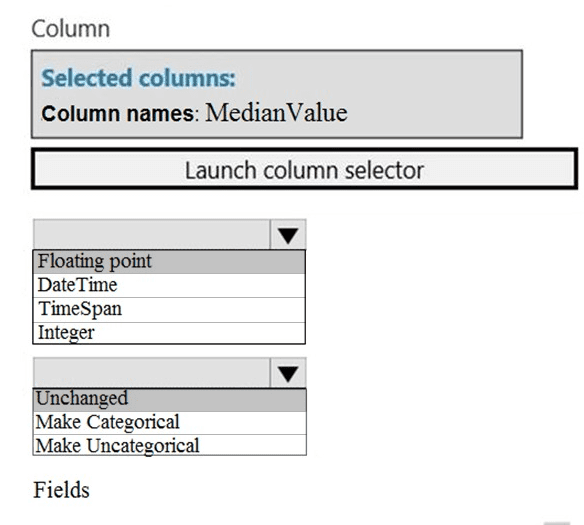Click the Column names label text
The width and height of the screenshot is (584, 525).
tap(117, 113)
